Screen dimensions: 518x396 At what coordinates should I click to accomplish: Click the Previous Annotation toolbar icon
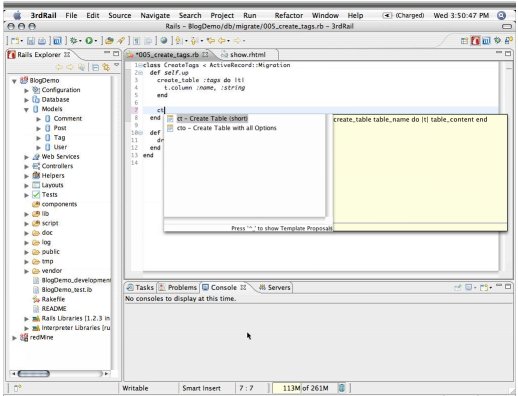[x=194, y=41]
